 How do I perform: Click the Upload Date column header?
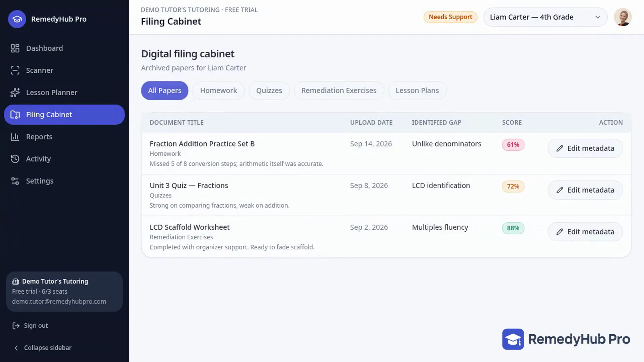click(371, 123)
